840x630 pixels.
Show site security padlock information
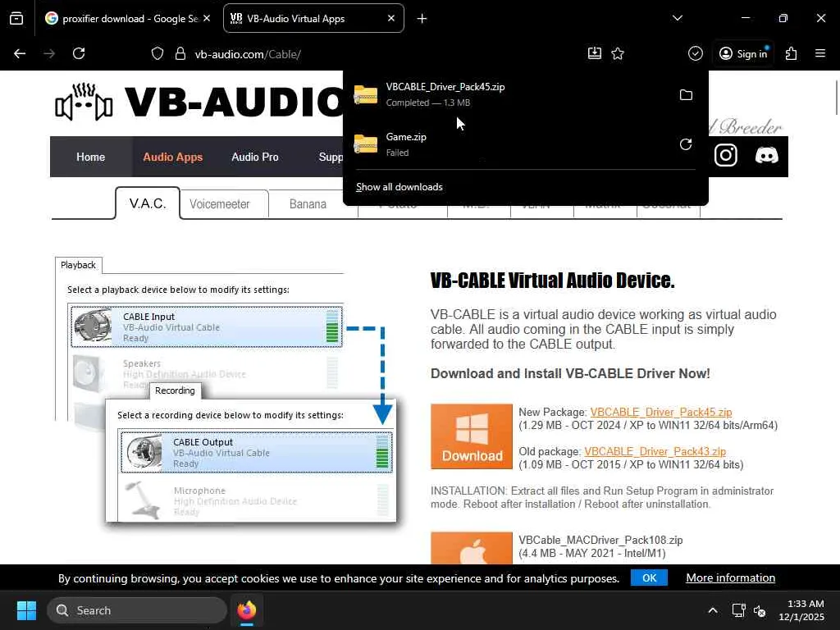tap(180, 53)
